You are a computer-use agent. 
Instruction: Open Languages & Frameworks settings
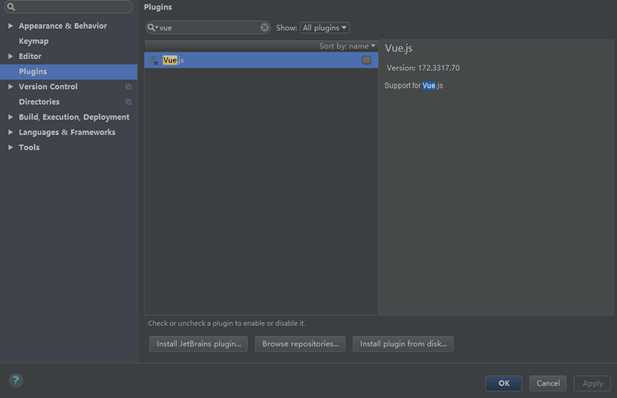(x=67, y=132)
